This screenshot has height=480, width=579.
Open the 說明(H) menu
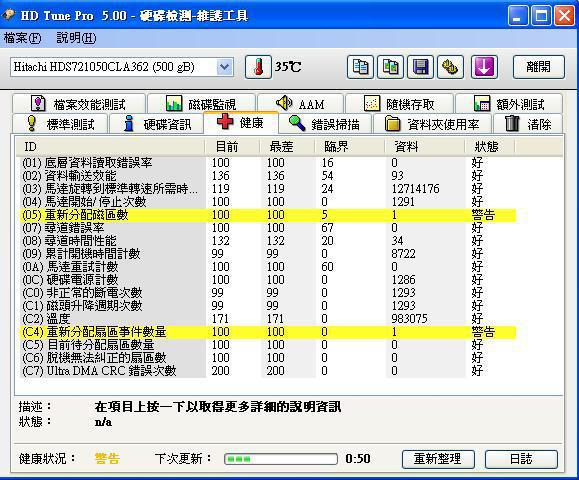pyautogui.click(x=76, y=38)
